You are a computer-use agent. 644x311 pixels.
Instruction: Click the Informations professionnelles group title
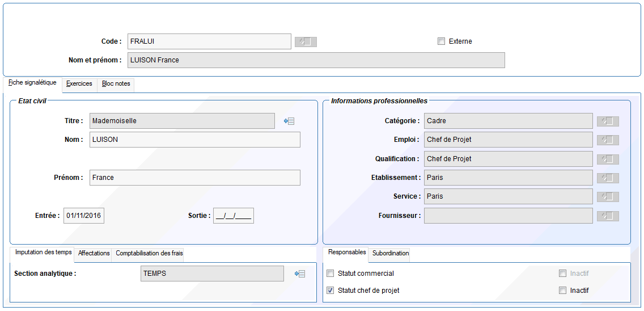point(379,100)
